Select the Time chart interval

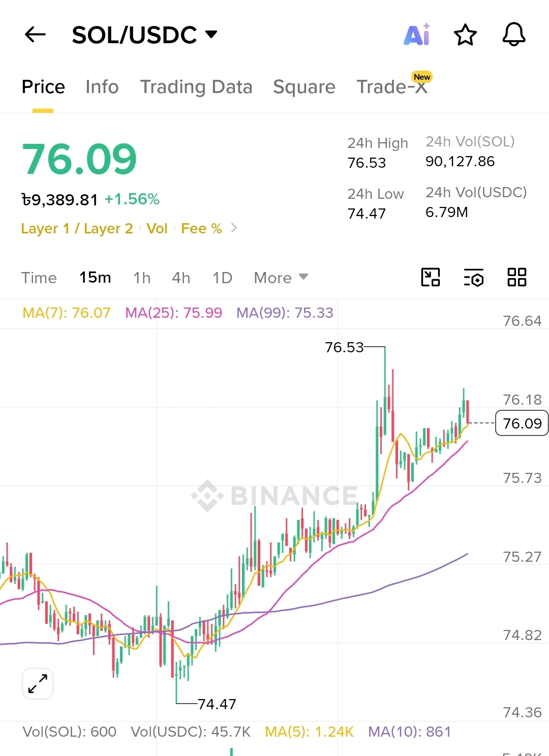[x=39, y=278]
